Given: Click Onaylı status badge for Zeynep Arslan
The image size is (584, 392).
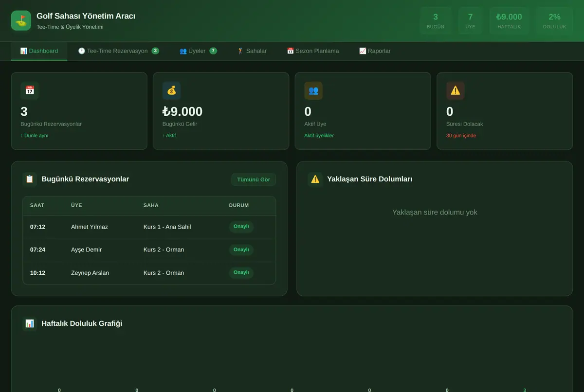Looking at the screenshot, I should [x=241, y=272].
